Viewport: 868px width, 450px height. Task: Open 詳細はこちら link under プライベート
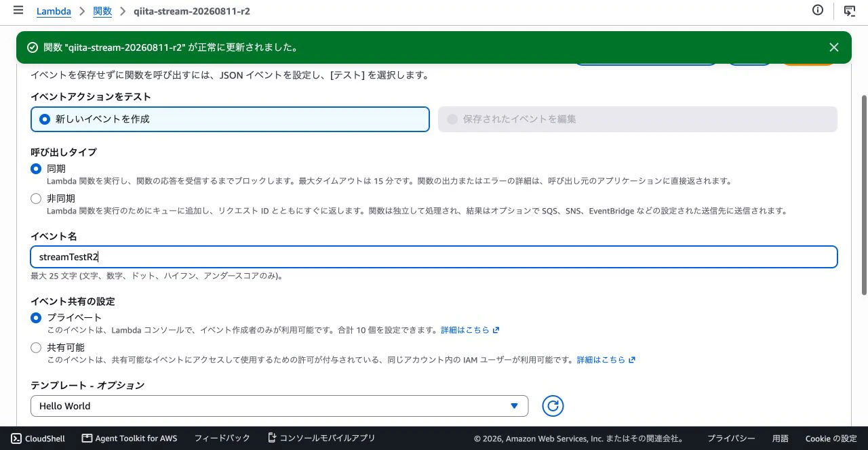[470, 330]
